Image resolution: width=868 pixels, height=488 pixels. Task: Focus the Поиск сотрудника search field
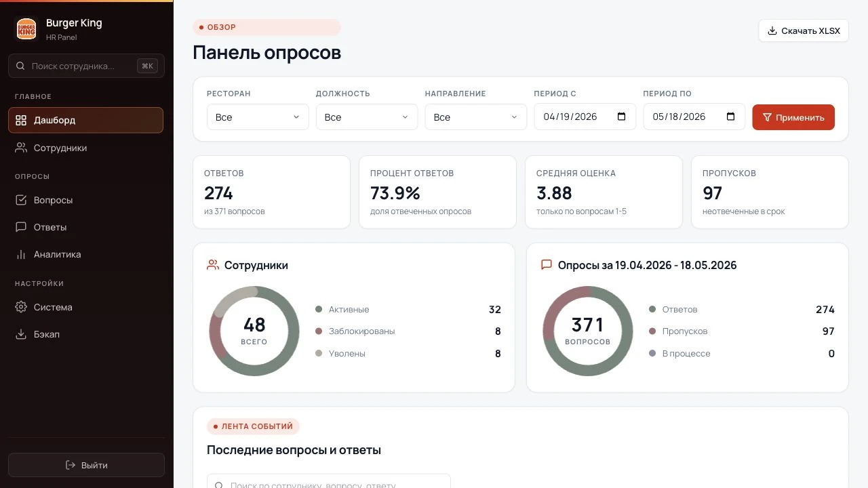(86, 66)
